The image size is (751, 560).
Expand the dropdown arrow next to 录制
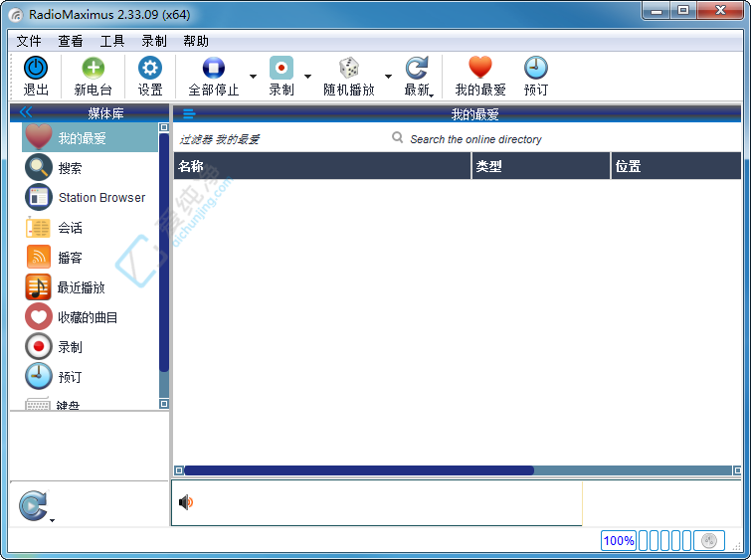307,77
